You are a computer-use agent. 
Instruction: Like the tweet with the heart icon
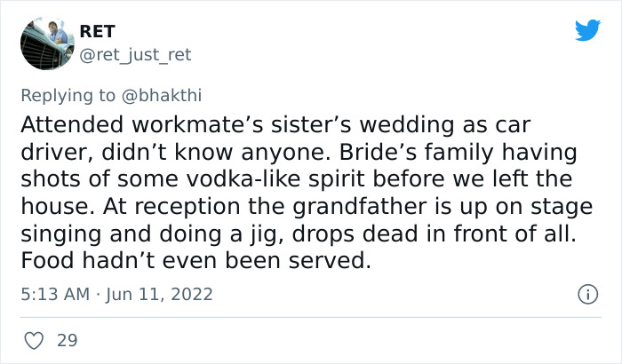tap(35, 340)
